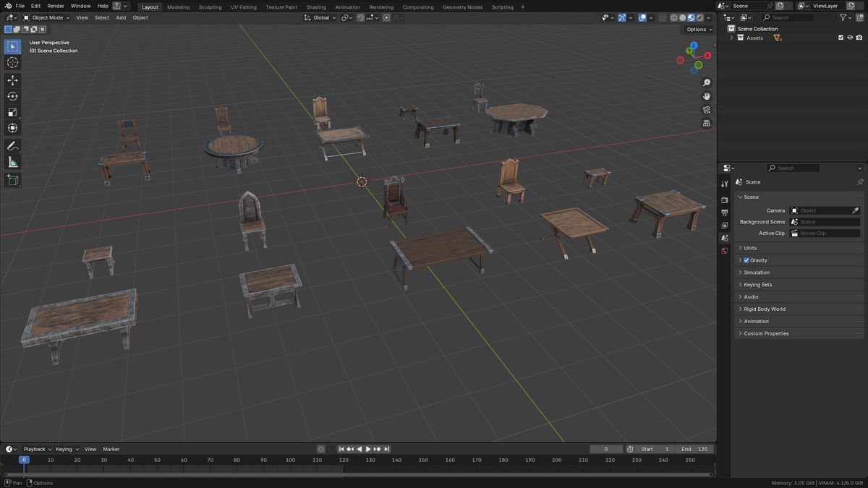Image resolution: width=868 pixels, height=488 pixels.
Task: Play the animation in the timeline
Action: click(368, 449)
